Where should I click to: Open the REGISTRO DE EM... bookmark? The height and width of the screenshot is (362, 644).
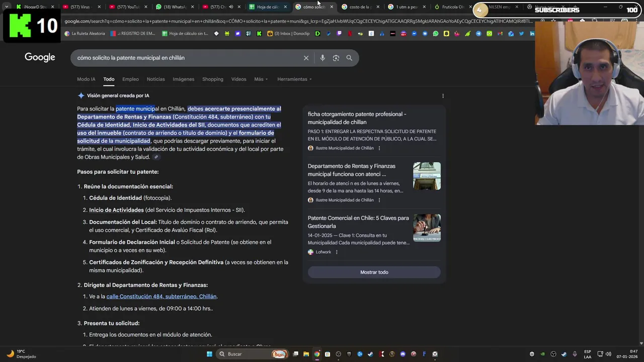point(133,34)
